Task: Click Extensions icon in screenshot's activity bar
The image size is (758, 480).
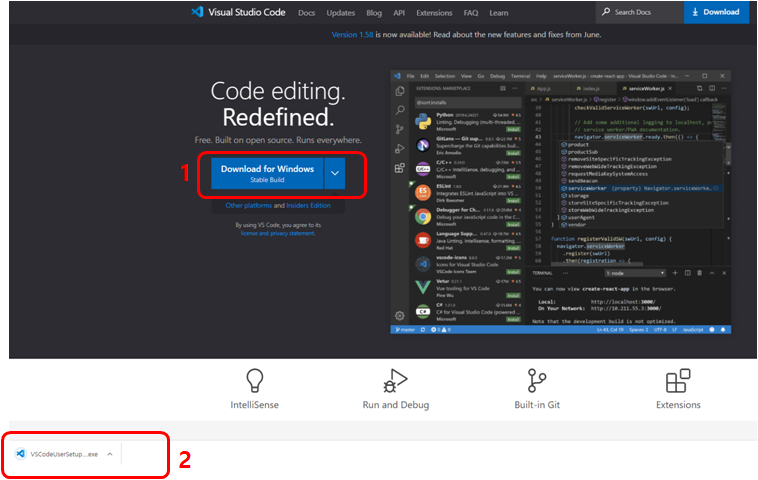Action: [x=400, y=168]
